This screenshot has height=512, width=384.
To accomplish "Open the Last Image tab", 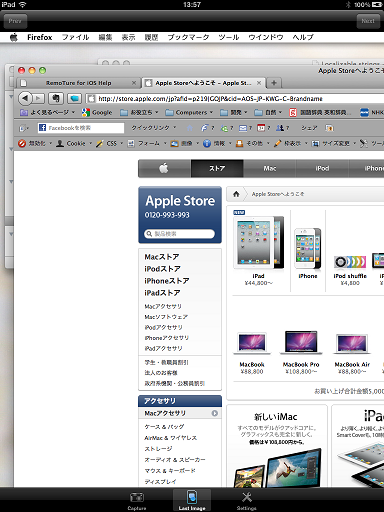I will (192, 500).
